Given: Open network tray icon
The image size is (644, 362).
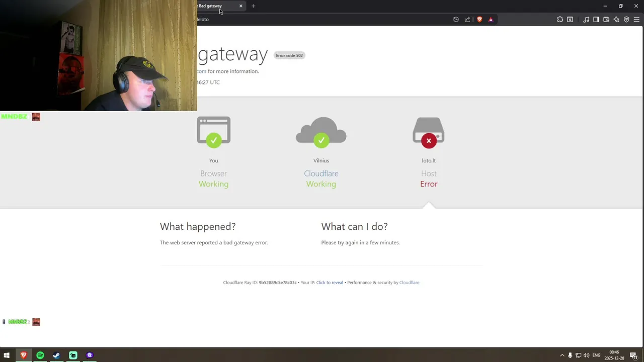Looking at the screenshot, I should 578,355.
